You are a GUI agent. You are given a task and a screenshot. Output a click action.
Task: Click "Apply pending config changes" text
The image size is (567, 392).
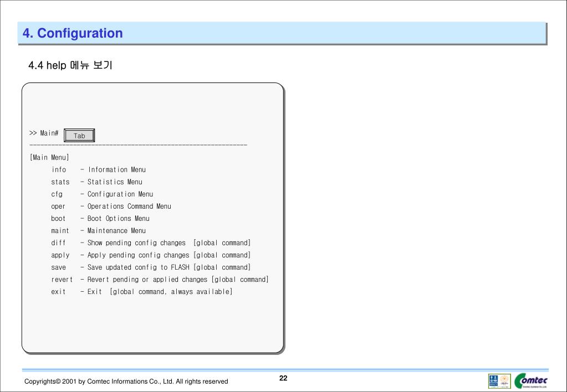[138, 255]
